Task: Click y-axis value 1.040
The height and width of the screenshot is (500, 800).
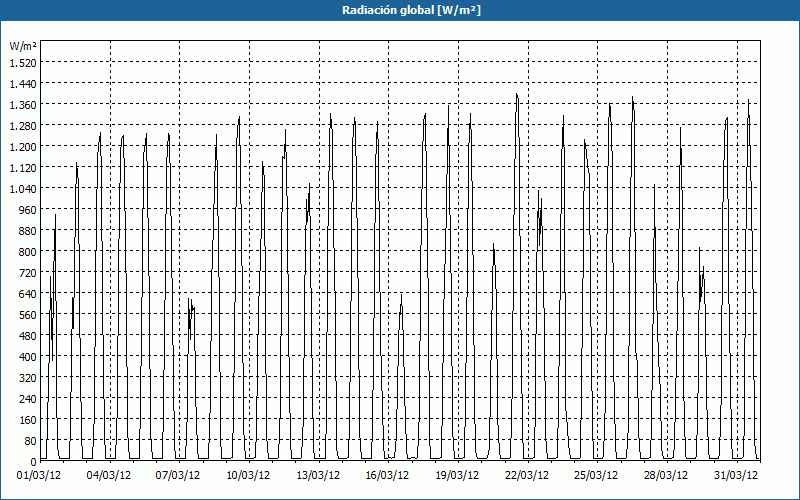Action: pyautogui.click(x=23, y=189)
